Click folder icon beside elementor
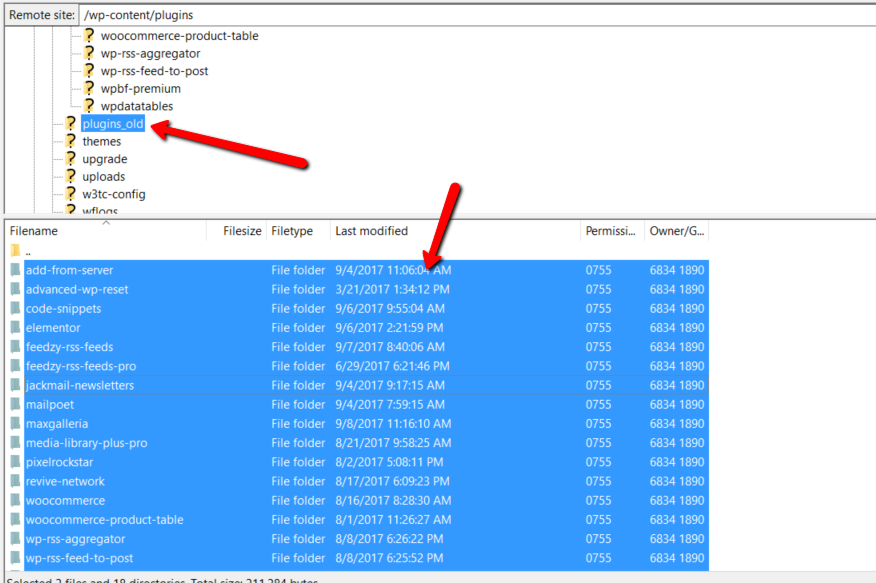The width and height of the screenshot is (876, 583). coord(15,328)
